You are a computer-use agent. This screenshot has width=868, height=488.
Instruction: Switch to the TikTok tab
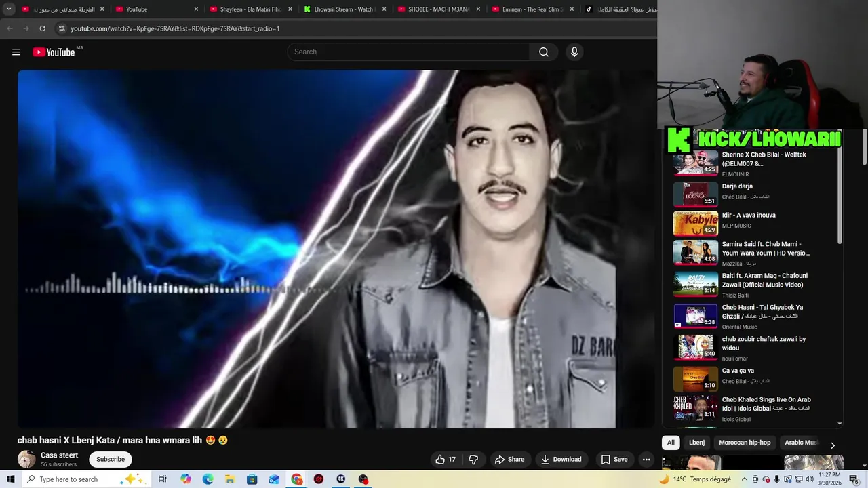tap(620, 9)
